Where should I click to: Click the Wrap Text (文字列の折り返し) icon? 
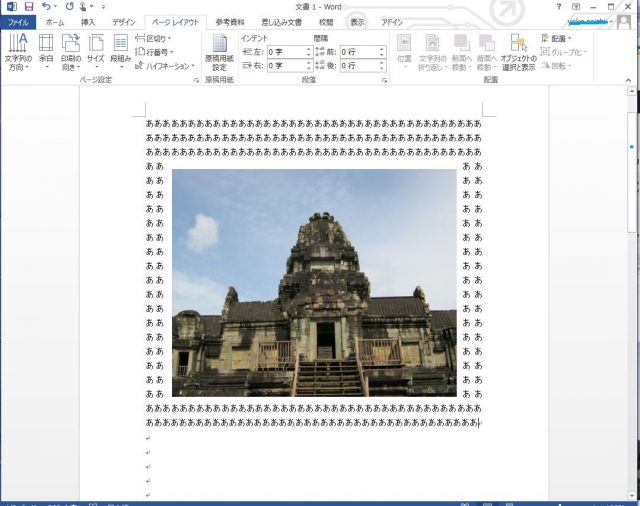[x=433, y=52]
